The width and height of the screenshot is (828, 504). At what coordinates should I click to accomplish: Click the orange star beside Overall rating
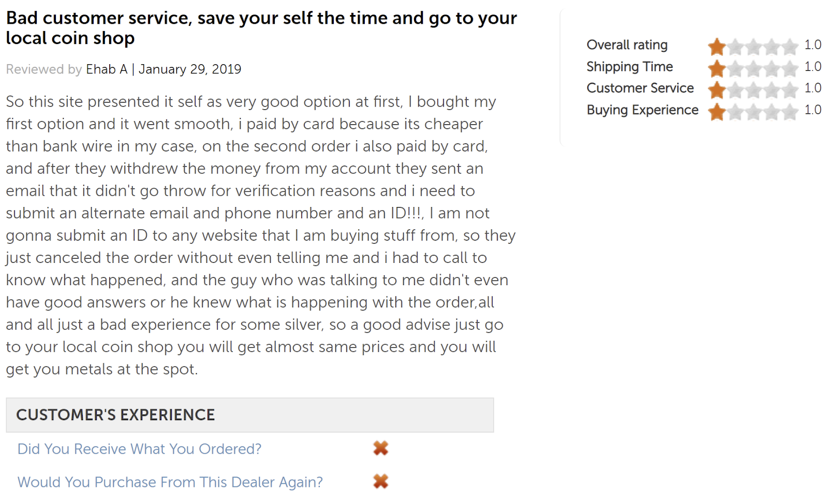[x=717, y=47]
